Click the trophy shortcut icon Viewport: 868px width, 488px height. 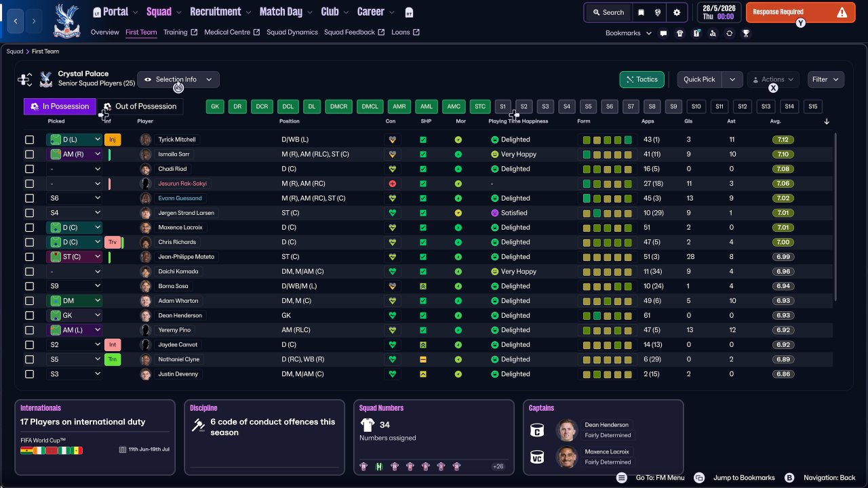click(x=746, y=33)
